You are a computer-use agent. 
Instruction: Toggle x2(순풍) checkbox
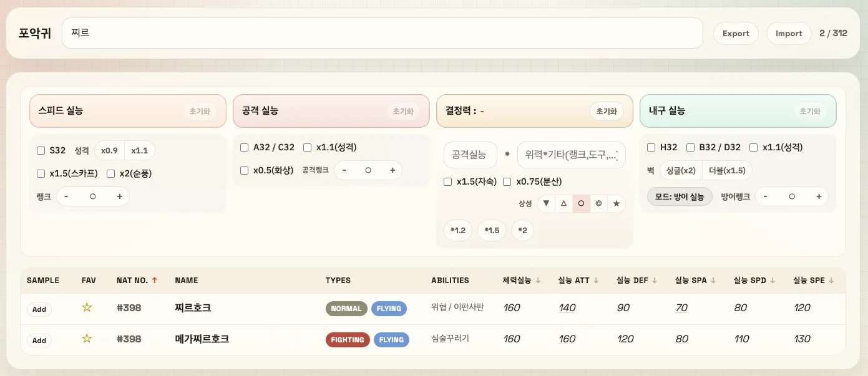[x=110, y=173]
